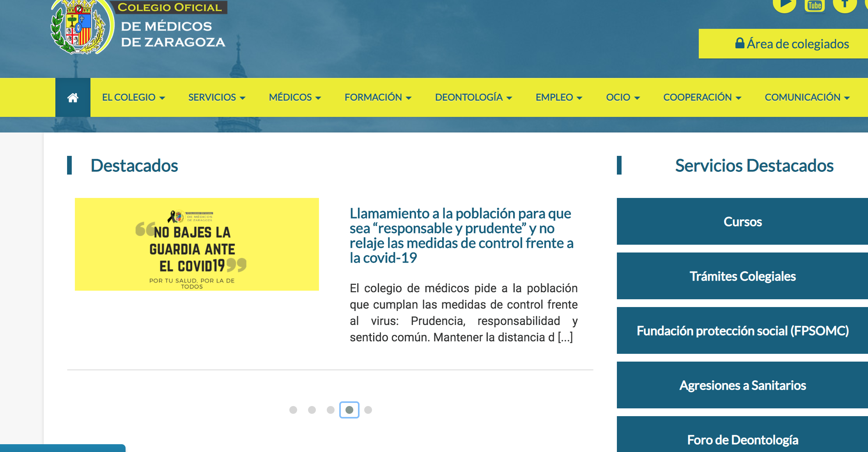The image size is (868, 452).
Task: Open the Servicios menu item
Action: tap(217, 97)
